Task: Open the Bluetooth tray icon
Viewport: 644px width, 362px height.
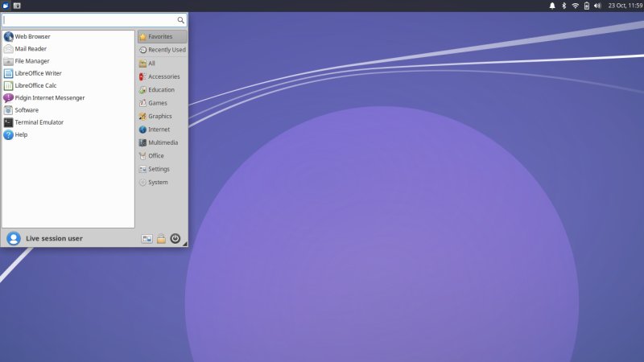Action: pyautogui.click(x=563, y=6)
